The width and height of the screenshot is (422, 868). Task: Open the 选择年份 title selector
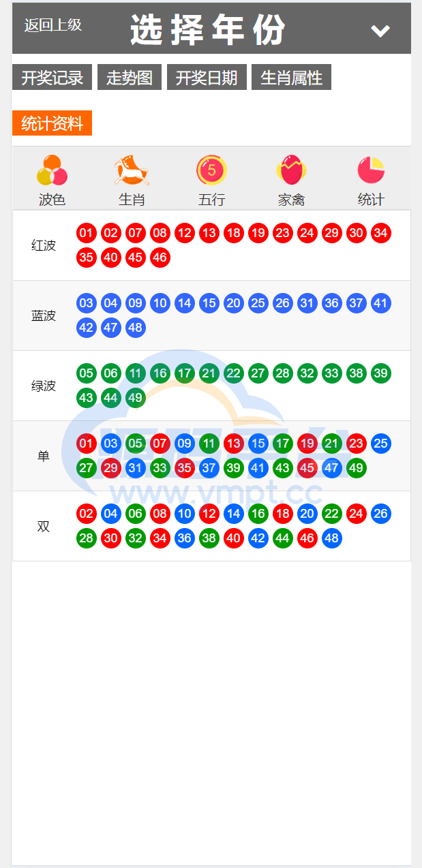[207, 29]
